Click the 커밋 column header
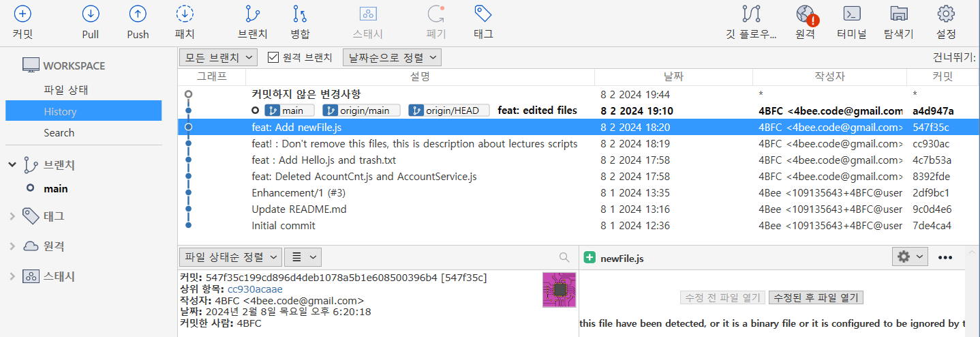The width and height of the screenshot is (980, 337). pyautogui.click(x=943, y=76)
